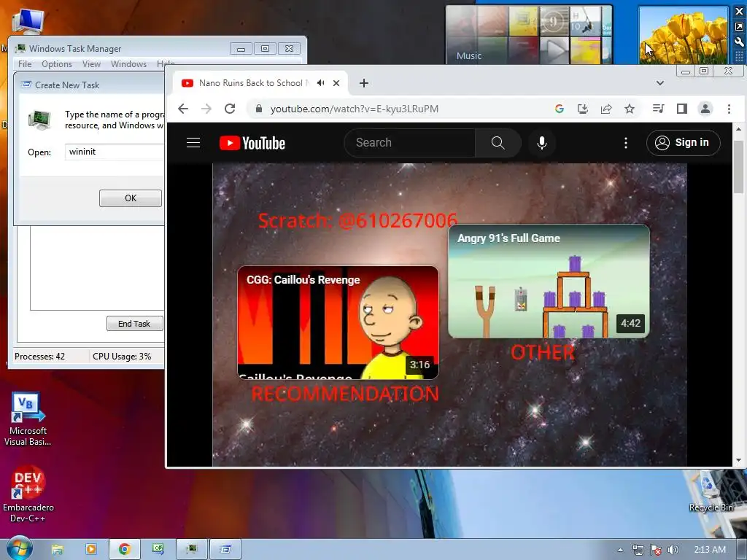Click End Task in Task Manager
Viewport: 747px width, 560px height.
(x=134, y=323)
